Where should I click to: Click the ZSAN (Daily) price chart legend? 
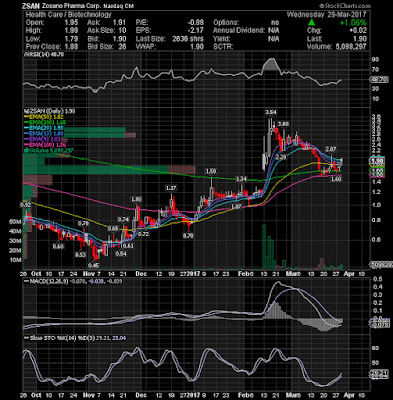(x=49, y=111)
